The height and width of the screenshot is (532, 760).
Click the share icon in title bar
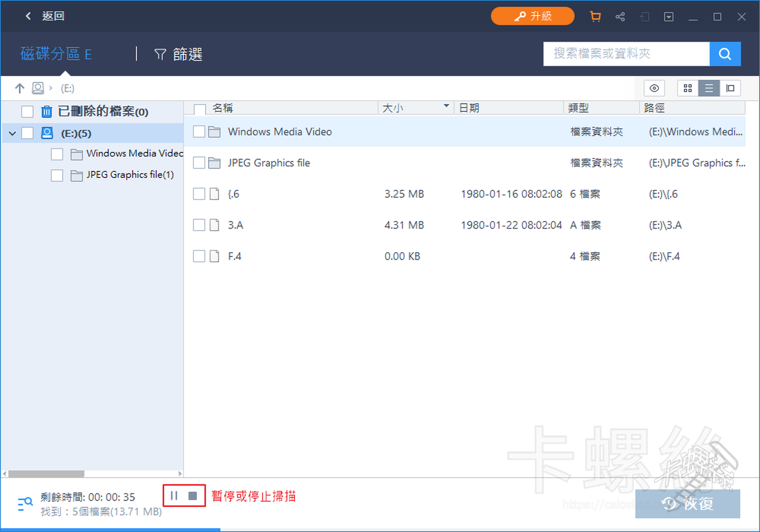click(620, 17)
